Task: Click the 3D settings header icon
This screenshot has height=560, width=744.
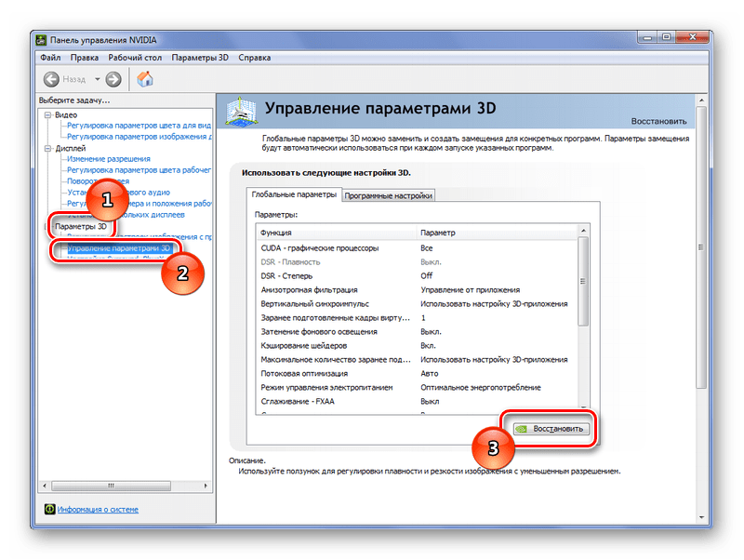Action: point(239,113)
